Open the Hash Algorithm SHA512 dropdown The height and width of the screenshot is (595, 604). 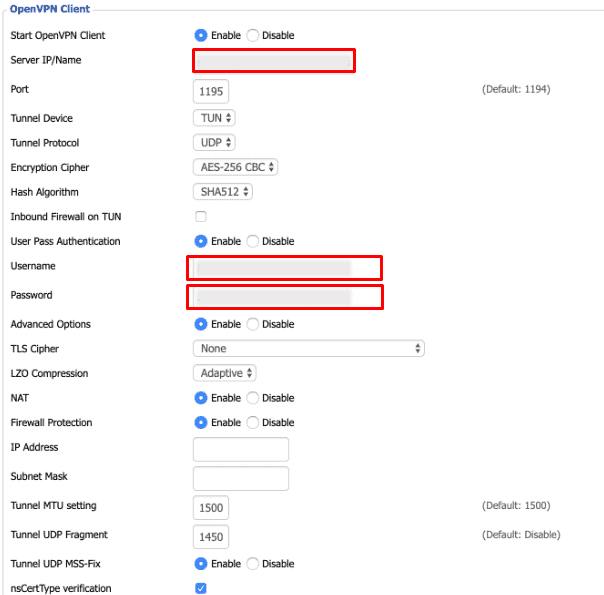[222, 192]
